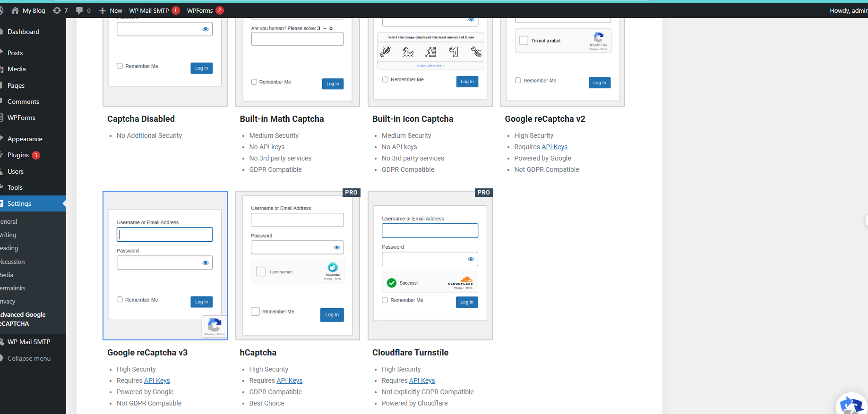Click Username field in hCaptcha preview
868x414 pixels.
click(x=297, y=220)
